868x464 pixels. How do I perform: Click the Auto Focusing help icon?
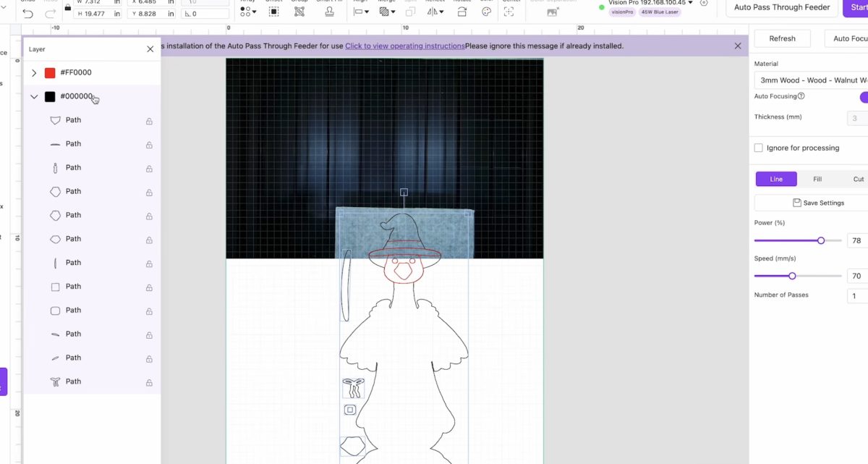click(801, 96)
